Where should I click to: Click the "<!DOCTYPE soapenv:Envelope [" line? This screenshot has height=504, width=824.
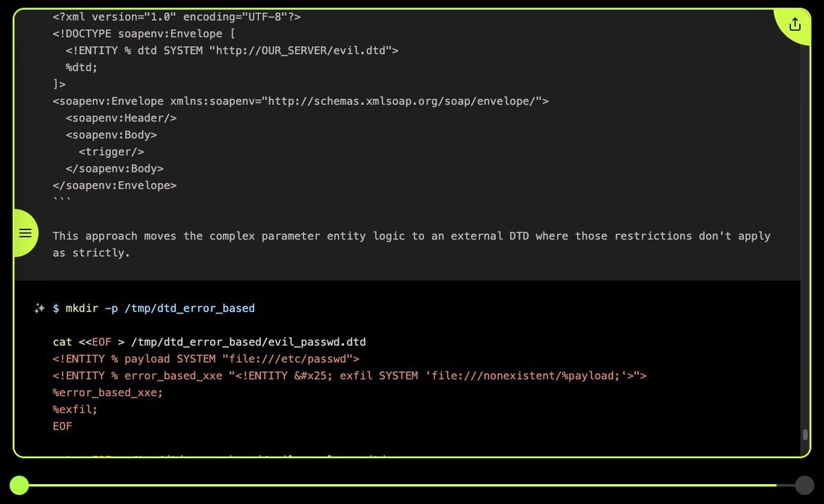point(144,34)
